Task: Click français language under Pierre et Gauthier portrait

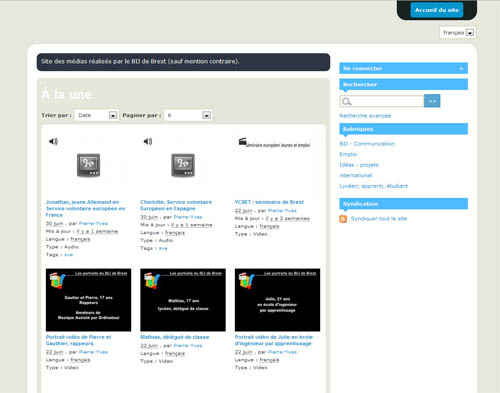Action: (80, 360)
